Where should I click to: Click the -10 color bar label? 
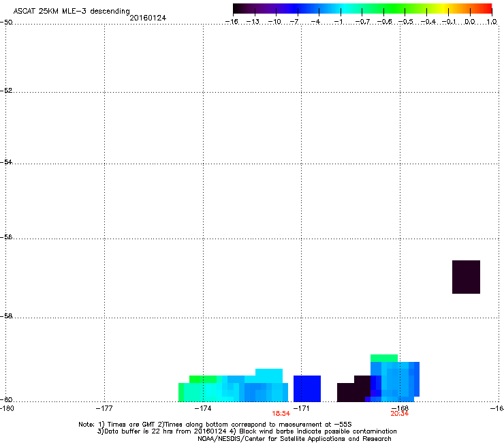pyautogui.click(x=274, y=22)
